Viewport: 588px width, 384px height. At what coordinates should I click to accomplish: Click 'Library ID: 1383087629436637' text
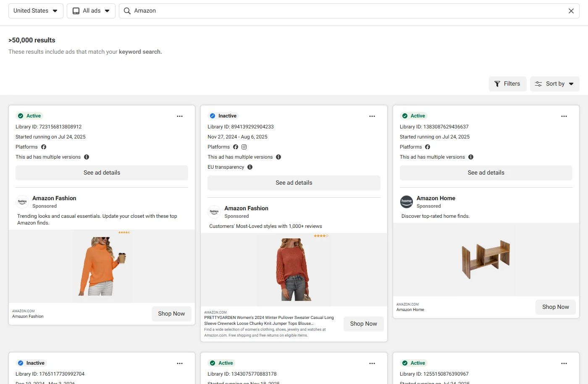point(434,127)
